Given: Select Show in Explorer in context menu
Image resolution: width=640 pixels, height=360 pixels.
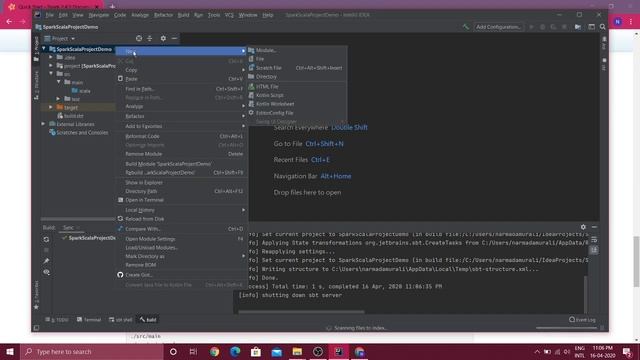Looking at the screenshot, I should point(181,182).
